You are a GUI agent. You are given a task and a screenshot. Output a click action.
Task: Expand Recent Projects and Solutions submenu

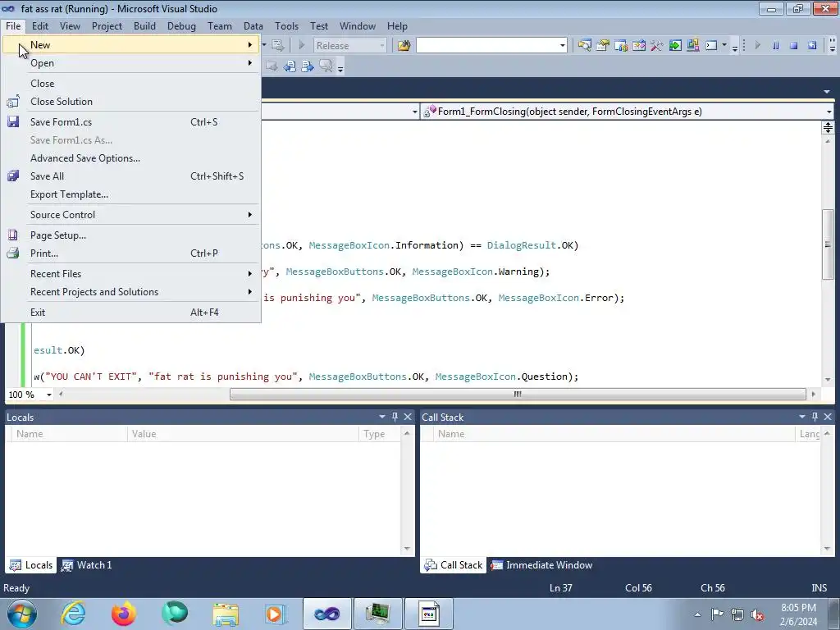tap(131, 292)
